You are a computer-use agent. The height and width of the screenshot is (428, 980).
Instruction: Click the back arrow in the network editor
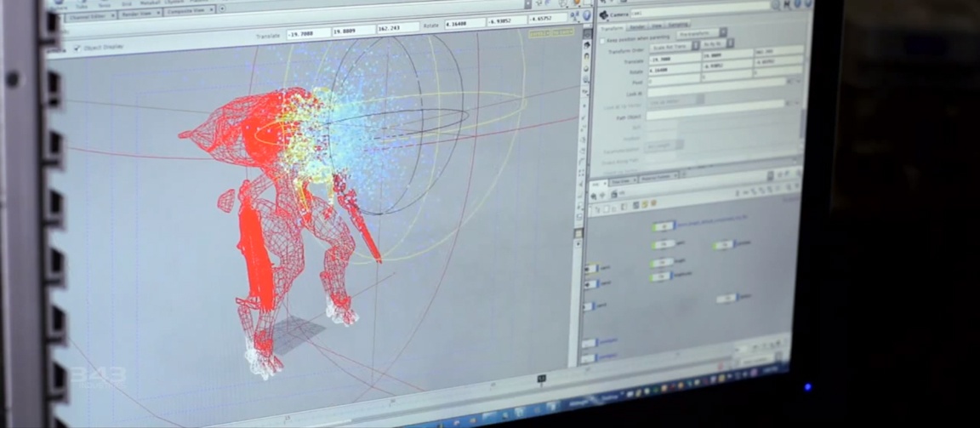click(595, 197)
